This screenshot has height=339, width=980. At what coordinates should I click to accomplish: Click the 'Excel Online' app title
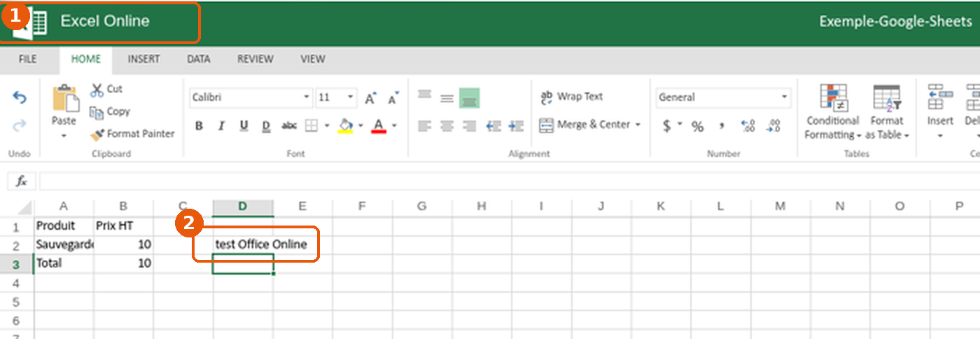pyautogui.click(x=105, y=21)
